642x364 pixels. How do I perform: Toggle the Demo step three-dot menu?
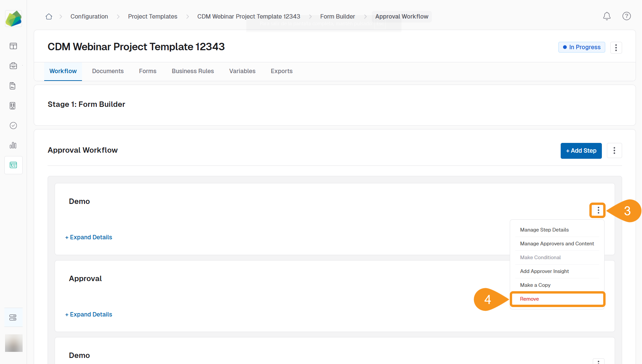(x=598, y=210)
